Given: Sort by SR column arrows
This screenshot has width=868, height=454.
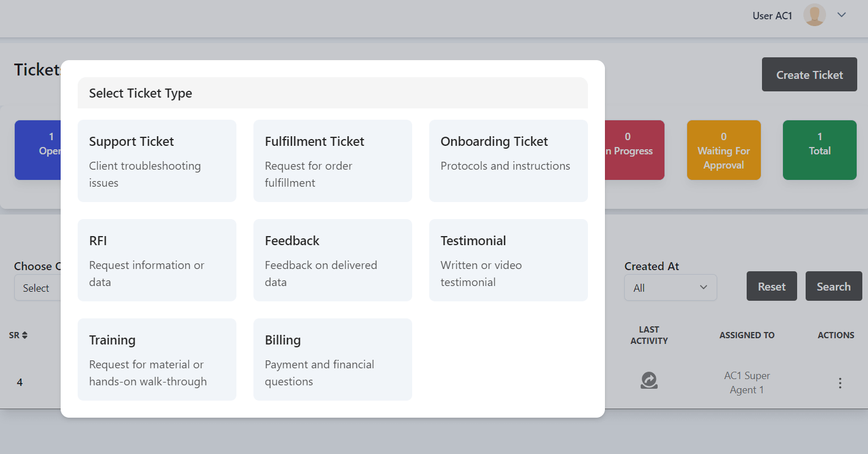Looking at the screenshot, I should (24, 335).
